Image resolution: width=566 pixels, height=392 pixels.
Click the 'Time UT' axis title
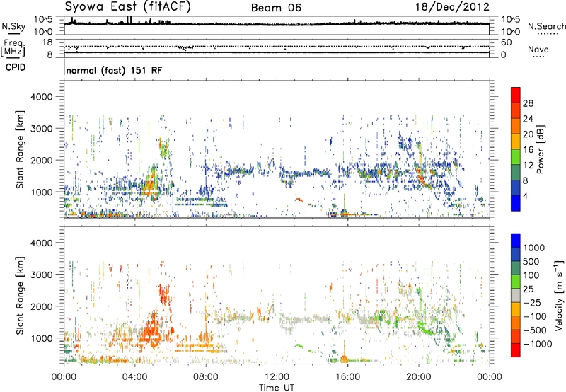277,388
